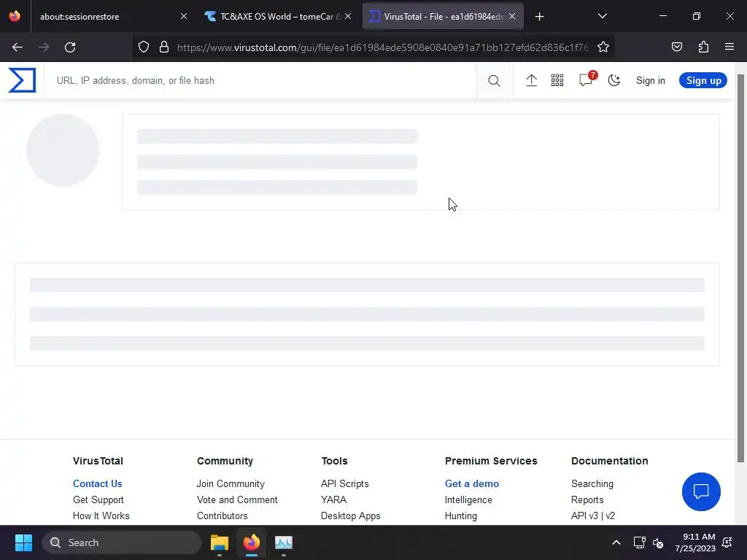
Task: Open the API v3 link
Action: 584,516
